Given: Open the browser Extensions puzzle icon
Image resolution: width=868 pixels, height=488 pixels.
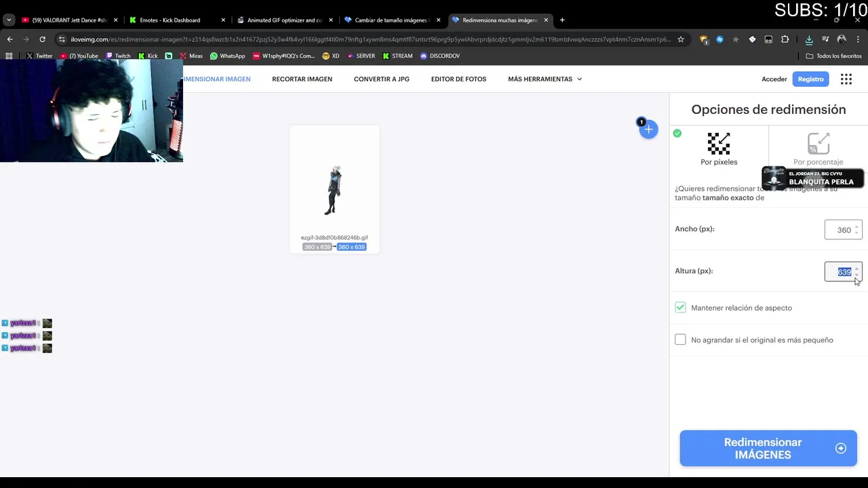Looking at the screenshot, I should pyautogui.click(x=785, y=39).
